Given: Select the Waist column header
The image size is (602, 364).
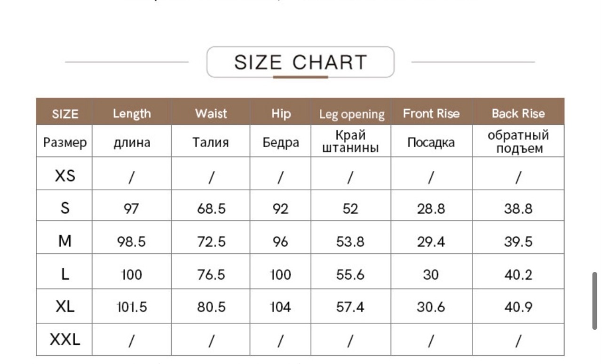Looking at the screenshot, I should [211, 114].
